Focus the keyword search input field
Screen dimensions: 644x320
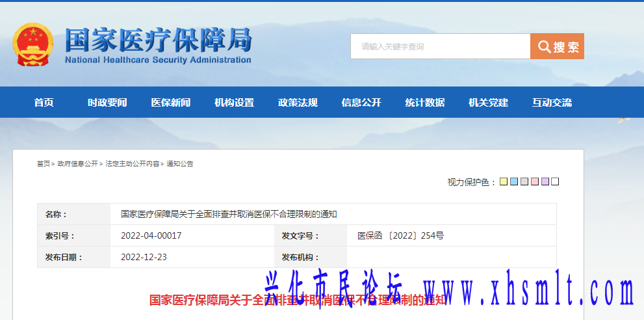point(441,46)
